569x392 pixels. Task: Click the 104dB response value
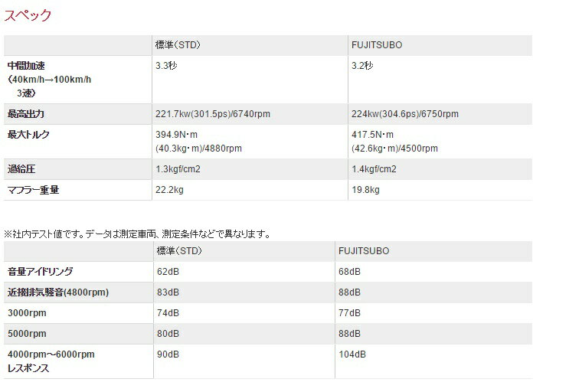(352, 354)
